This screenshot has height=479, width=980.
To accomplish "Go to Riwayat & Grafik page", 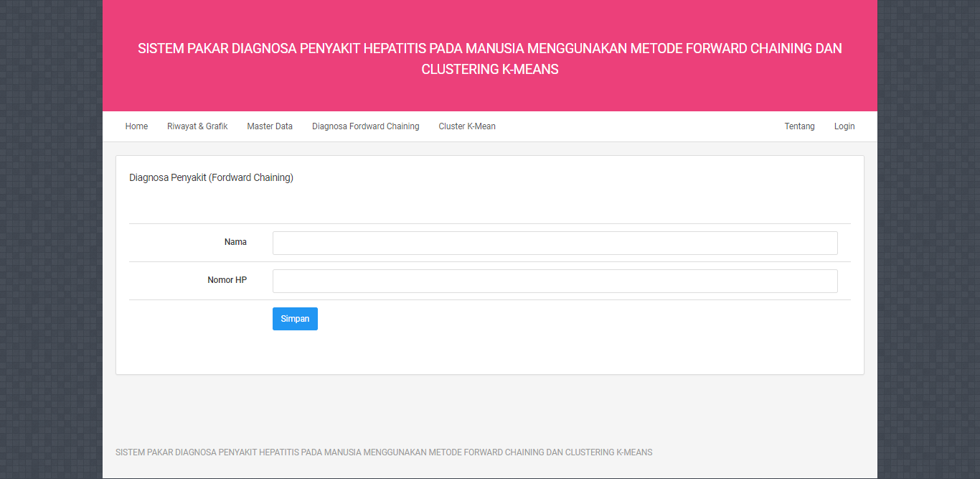I will tap(197, 126).
